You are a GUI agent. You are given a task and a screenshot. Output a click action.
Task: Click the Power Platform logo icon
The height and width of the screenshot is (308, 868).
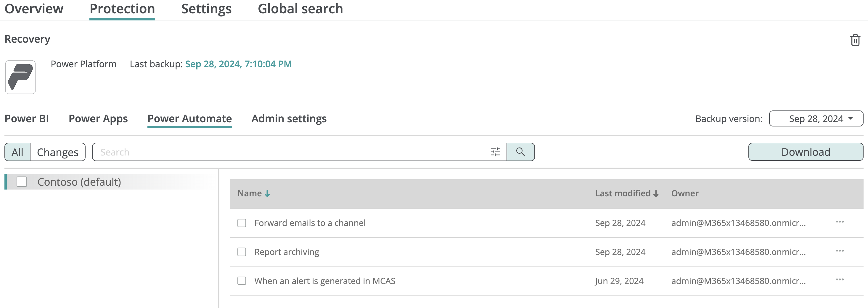(20, 77)
